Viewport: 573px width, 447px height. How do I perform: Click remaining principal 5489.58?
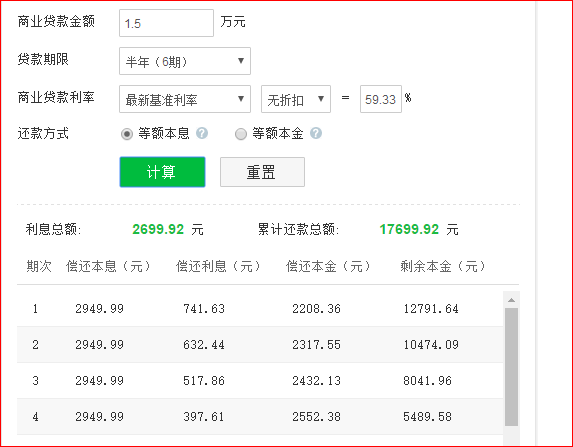[x=427, y=417]
